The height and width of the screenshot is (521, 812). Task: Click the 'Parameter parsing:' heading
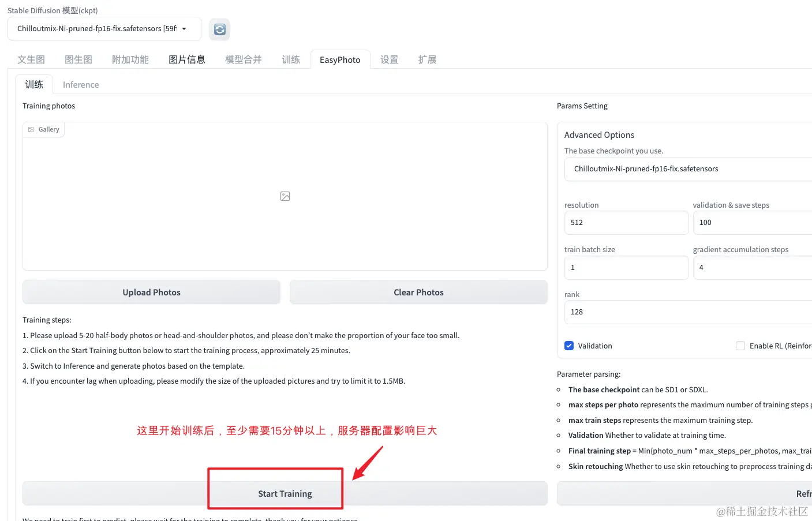tap(589, 374)
